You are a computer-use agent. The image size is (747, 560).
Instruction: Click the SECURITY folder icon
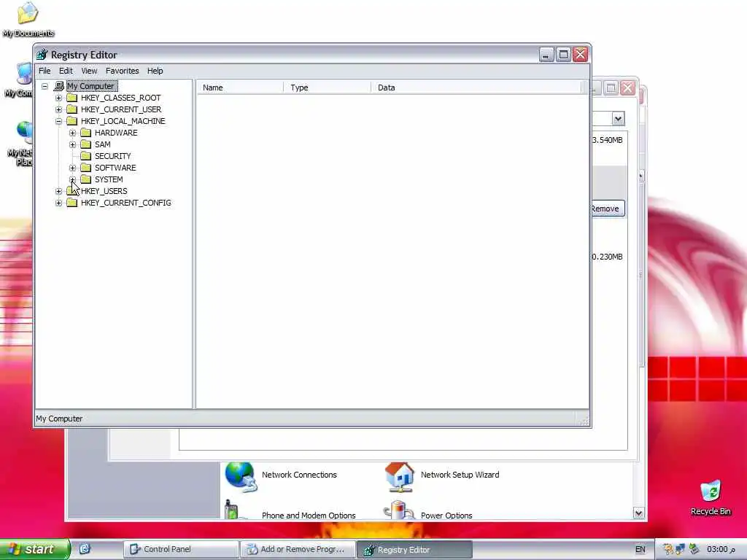pos(86,156)
